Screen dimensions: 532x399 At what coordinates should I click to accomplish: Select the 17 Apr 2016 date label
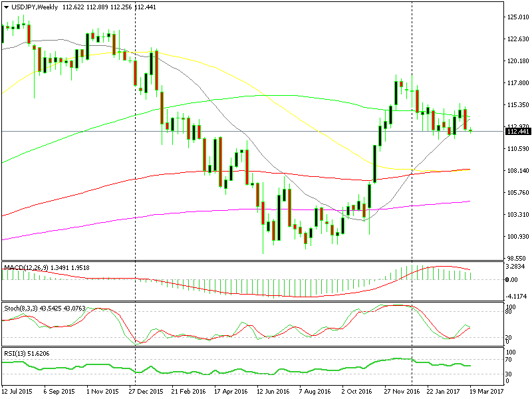[x=231, y=391]
